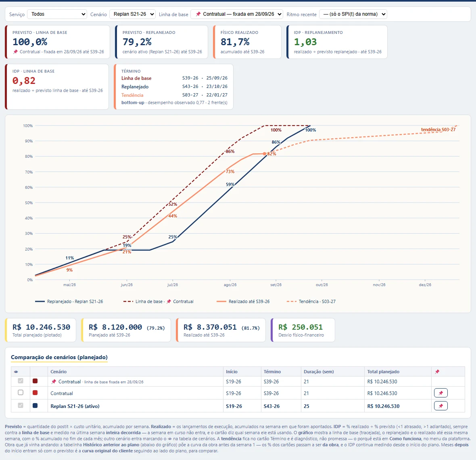476x460 pixels.
Task: Click the eye icon in the table header
Action: [x=16, y=372]
